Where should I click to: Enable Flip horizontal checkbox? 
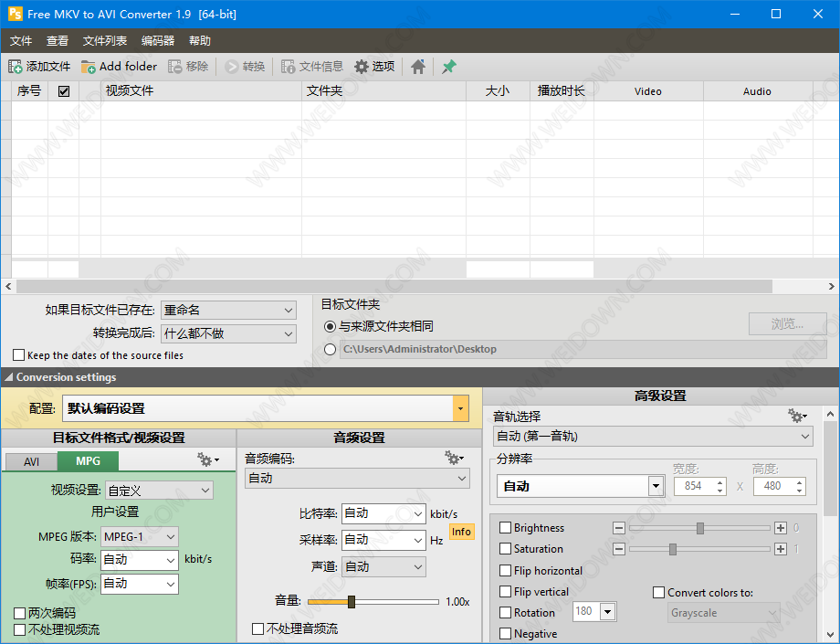pyautogui.click(x=505, y=571)
